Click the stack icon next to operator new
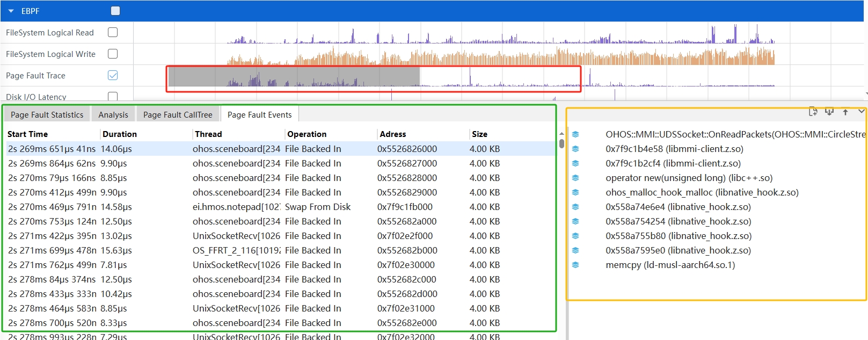Image resolution: width=868 pixels, height=340 pixels. 575,178
